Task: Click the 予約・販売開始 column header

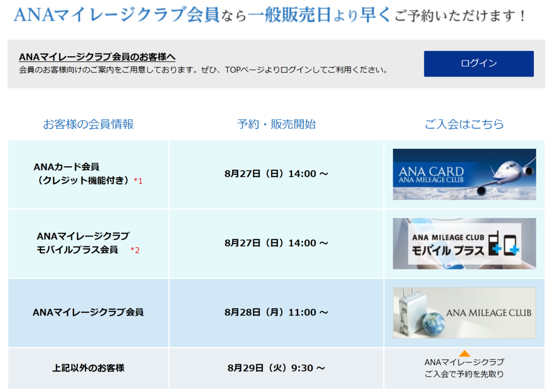Action: coord(276,124)
